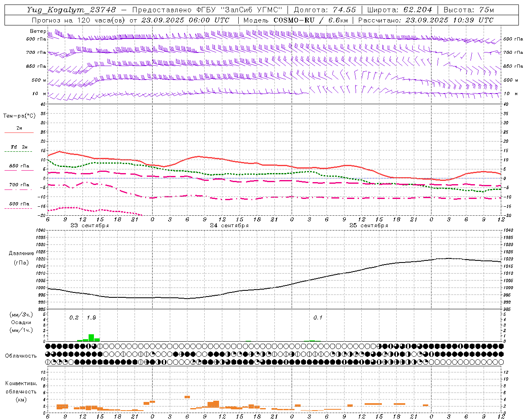The height and width of the screenshot is (420, 525).
Task: Click the (мм/3ч.) precipitation unit label
Action: click(x=21, y=315)
